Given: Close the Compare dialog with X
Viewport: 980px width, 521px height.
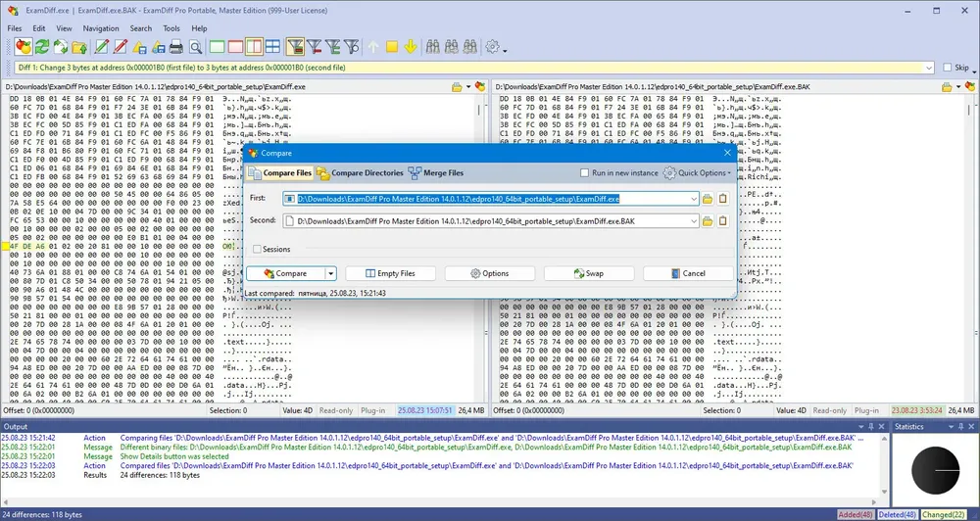Looking at the screenshot, I should [x=727, y=153].
